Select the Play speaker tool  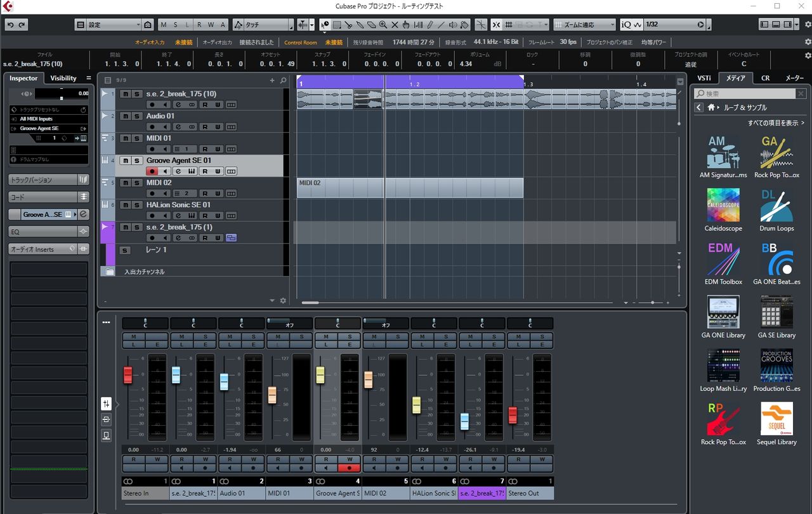453,25
